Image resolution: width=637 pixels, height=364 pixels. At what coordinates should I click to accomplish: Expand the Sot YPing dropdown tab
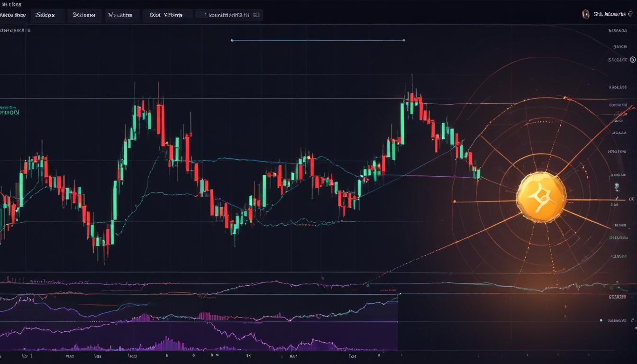pyautogui.click(x=167, y=15)
